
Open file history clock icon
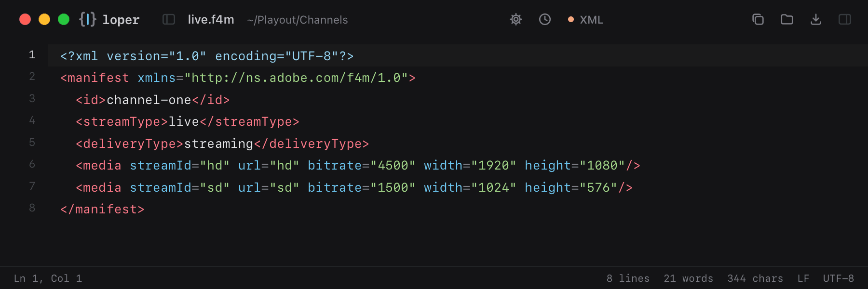point(545,19)
